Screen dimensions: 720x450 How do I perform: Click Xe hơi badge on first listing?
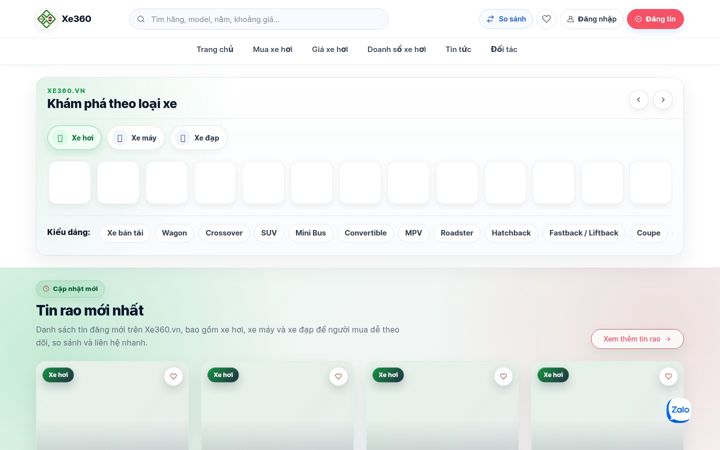pyautogui.click(x=58, y=375)
